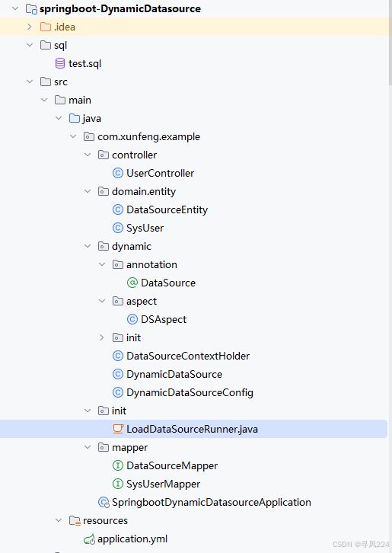Image resolution: width=392 pixels, height=553 pixels.
Task: Click the UserController class icon
Action: pos(118,173)
